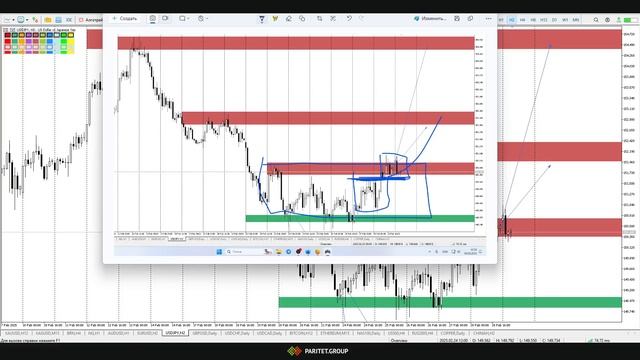
Task: Click the blue swatch in second row
Action: pyautogui.click(x=50, y=41)
